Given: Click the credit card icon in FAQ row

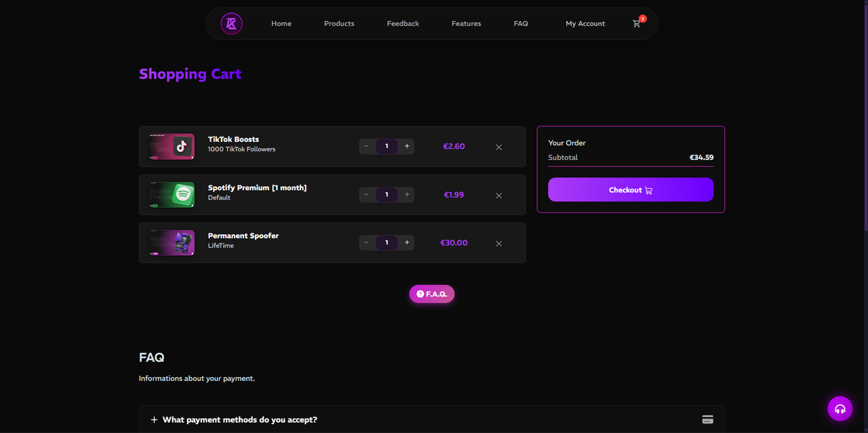Looking at the screenshot, I should [x=707, y=419].
